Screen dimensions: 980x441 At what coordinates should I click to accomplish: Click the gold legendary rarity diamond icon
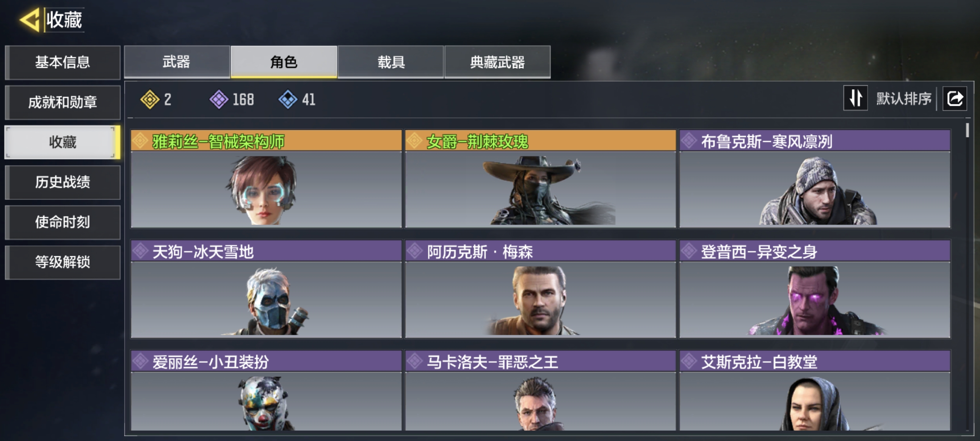coord(149,99)
